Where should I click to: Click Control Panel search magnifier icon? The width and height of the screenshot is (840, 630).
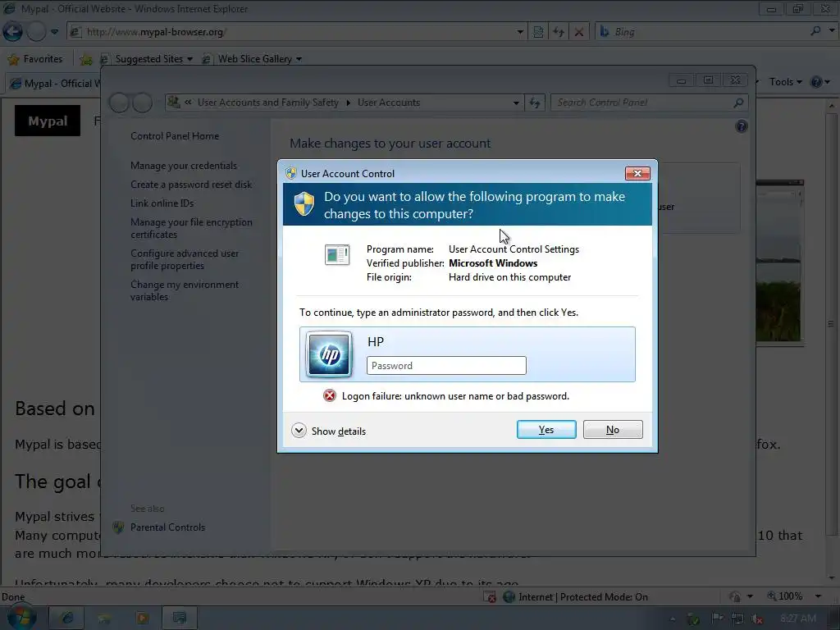click(x=738, y=103)
